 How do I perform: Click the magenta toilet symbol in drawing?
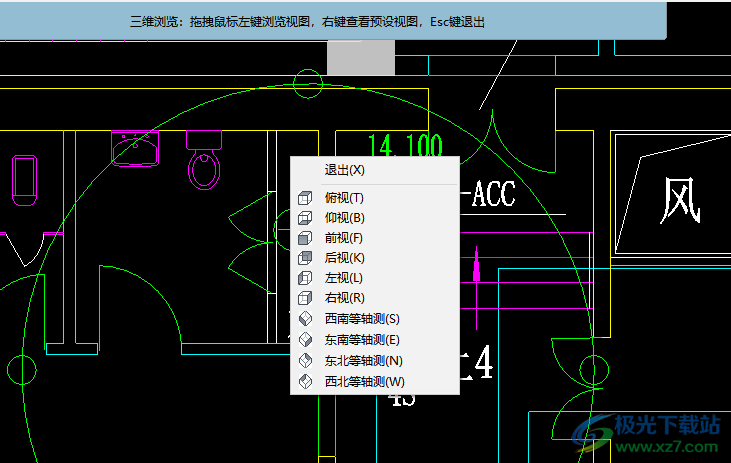pos(204,160)
